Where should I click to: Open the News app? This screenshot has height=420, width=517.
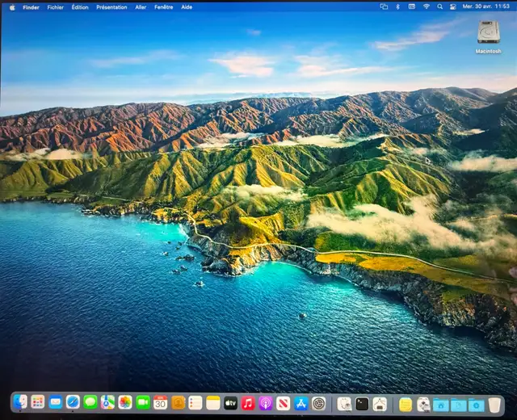(x=284, y=404)
